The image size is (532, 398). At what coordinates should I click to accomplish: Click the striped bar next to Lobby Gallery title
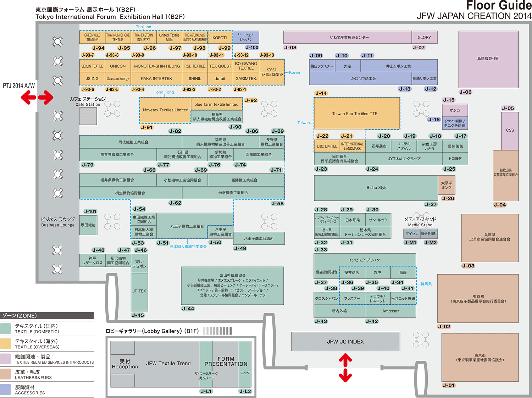pos(217,331)
